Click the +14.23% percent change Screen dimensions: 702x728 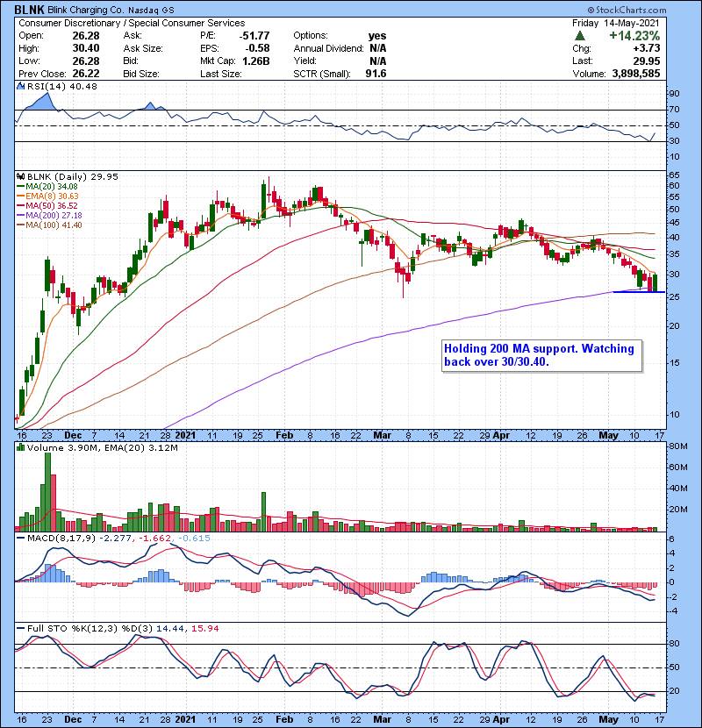click(x=634, y=36)
